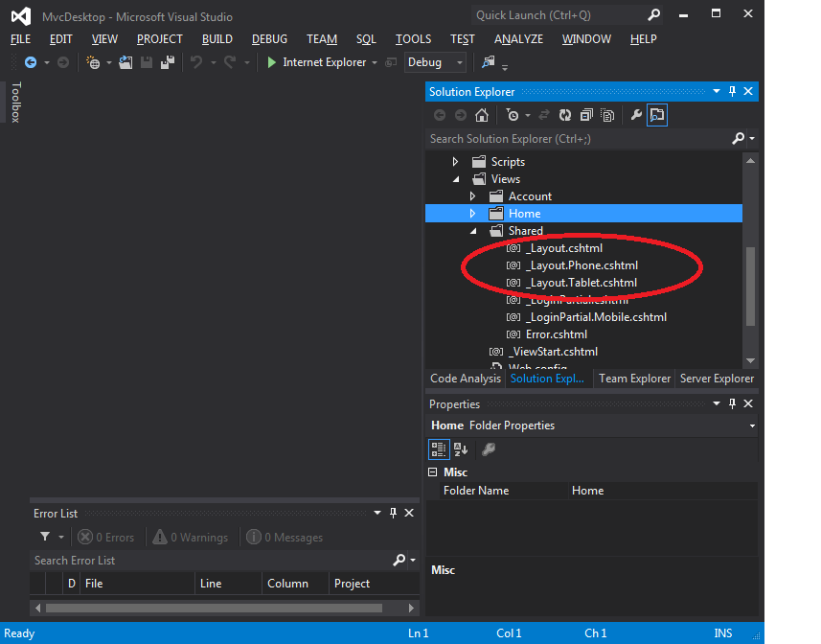Collapse the Shared folder

tap(473, 231)
